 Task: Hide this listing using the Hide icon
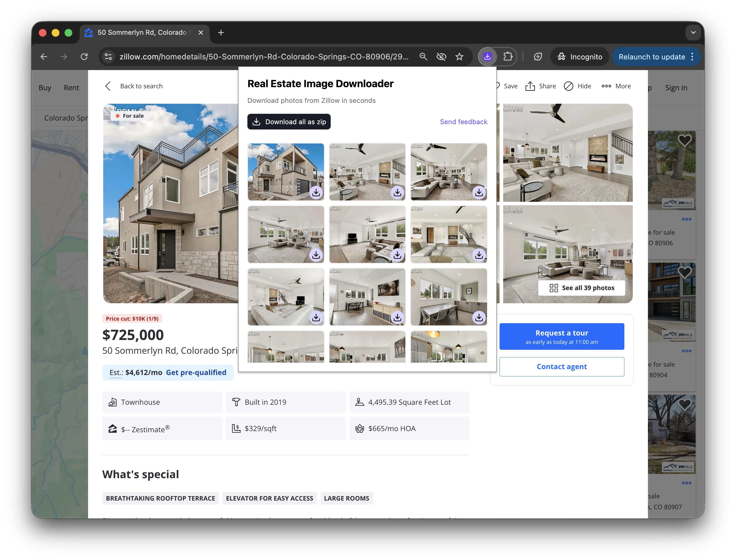pyautogui.click(x=569, y=86)
